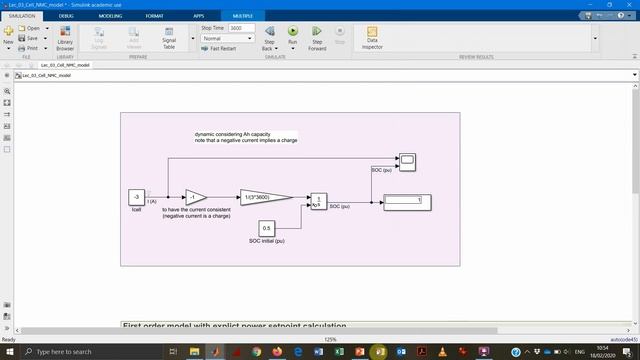Image resolution: width=640 pixels, height=360 pixels.
Task: Expand the Review Results gallery arrow
Action: point(595,38)
